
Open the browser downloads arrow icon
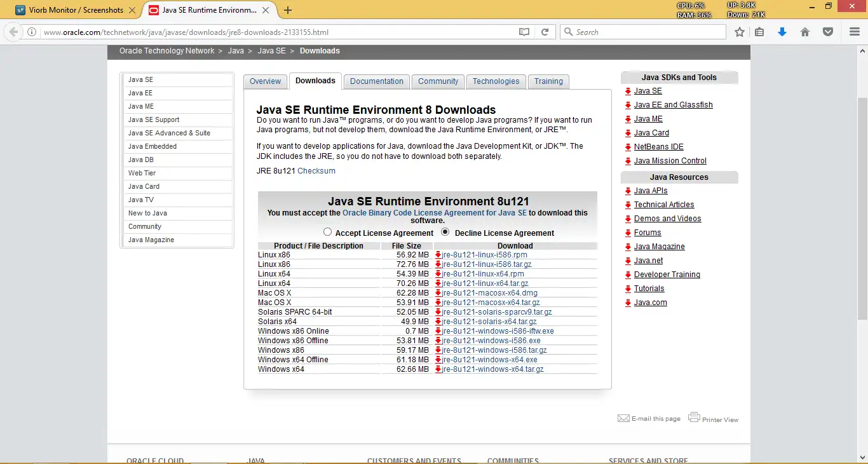(782, 32)
